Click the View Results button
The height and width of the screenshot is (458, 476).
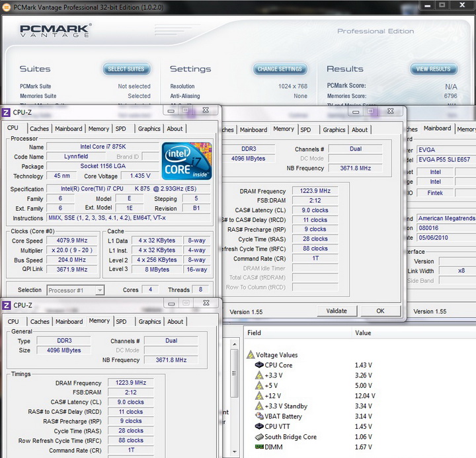[x=434, y=69]
